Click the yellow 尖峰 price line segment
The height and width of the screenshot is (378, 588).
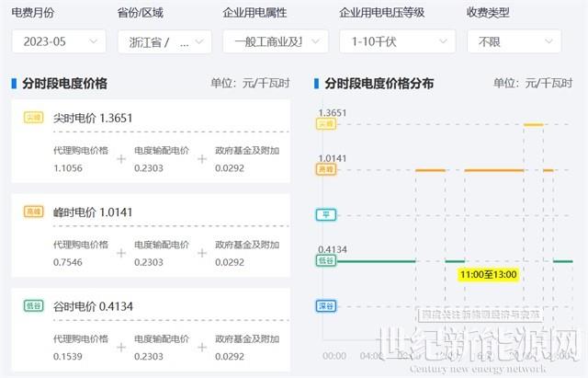[x=533, y=124]
